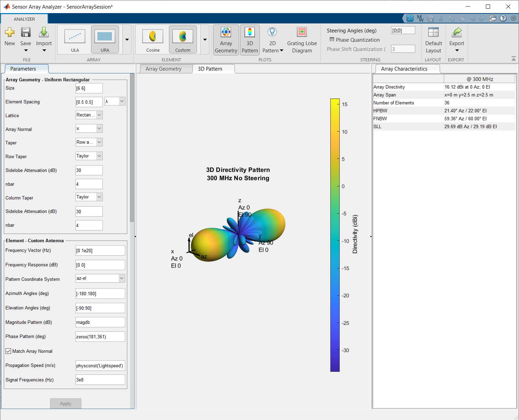519x420 pixels.
Task: Open Pattern Coordinate System dropdown
Action: (100, 278)
